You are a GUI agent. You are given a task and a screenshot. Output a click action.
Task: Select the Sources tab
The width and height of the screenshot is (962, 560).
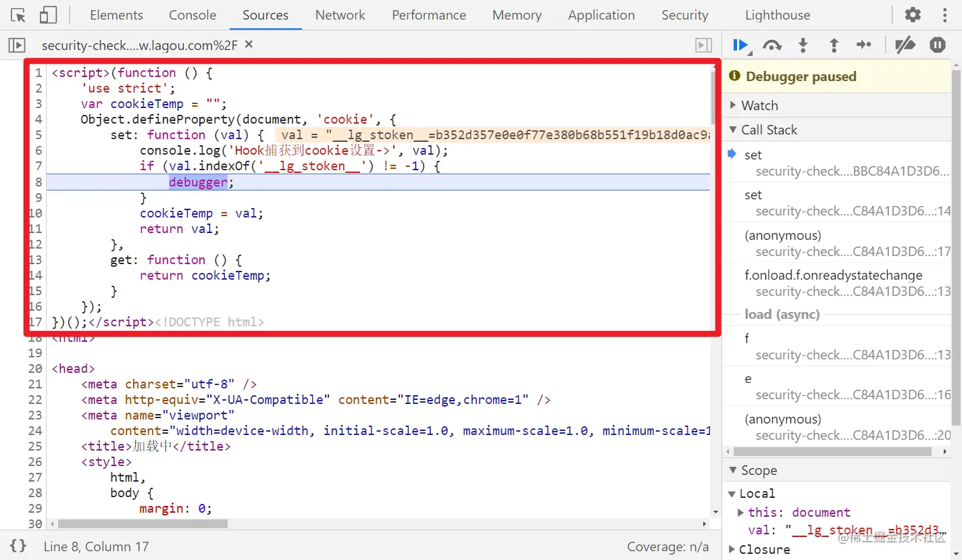pos(265,15)
